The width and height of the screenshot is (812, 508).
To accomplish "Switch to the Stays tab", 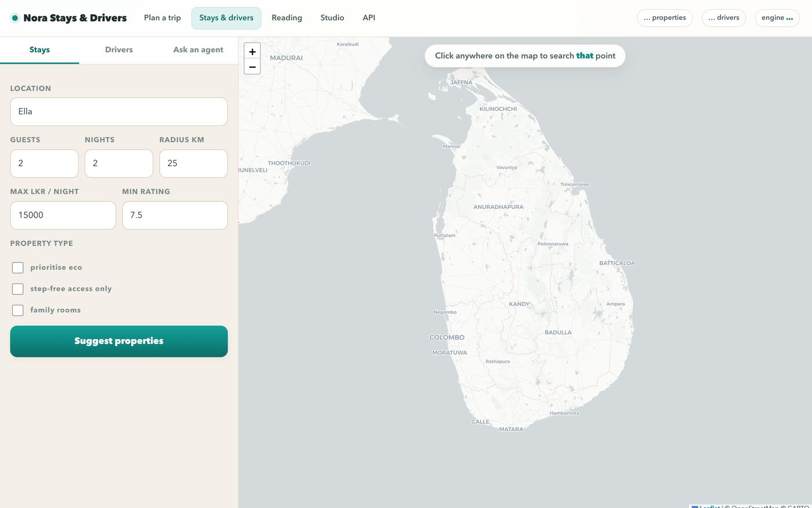I will 39,50.
